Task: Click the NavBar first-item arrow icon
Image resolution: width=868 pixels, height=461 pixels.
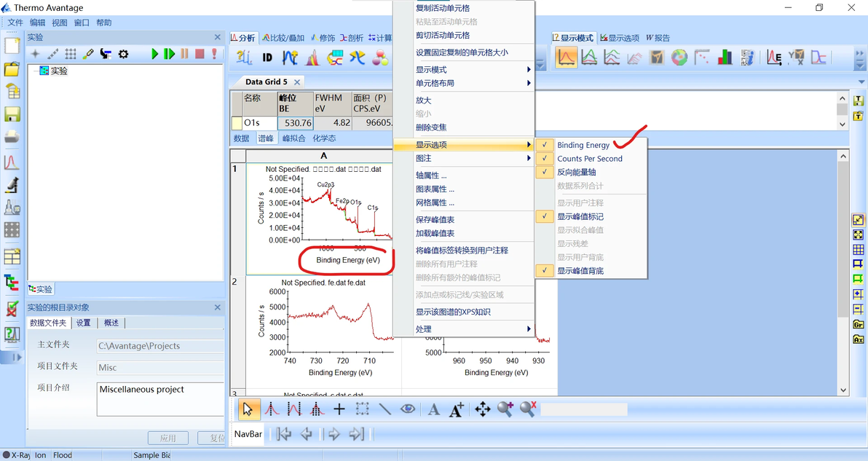Action: (283, 435)
